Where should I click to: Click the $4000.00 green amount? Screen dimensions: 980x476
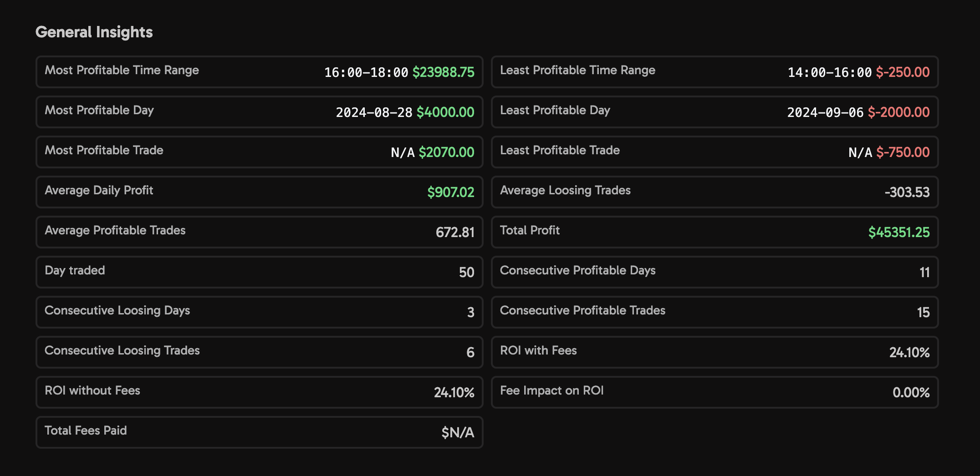pyautogui.click(x=446, y=112)
